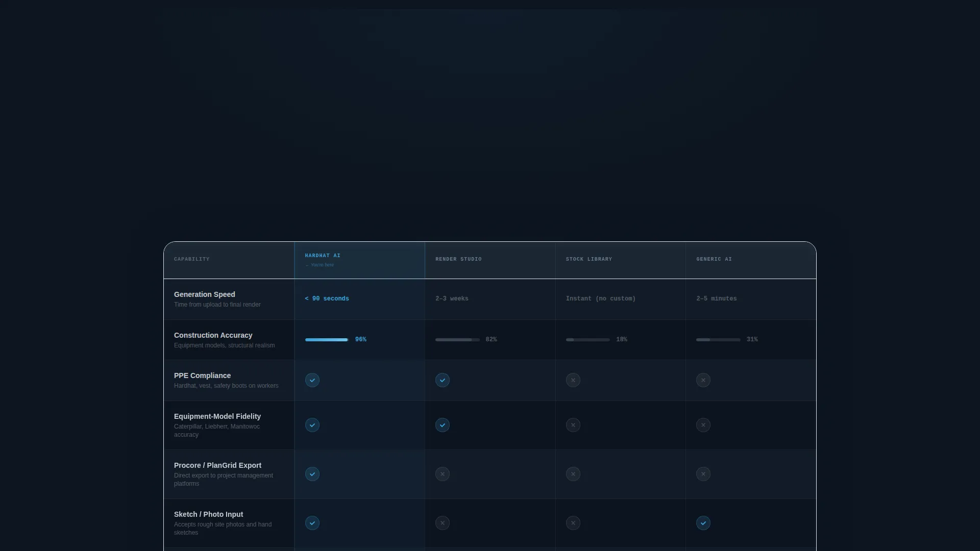The height and width of the screenshot is (551, 980).
Task: Click the 31% accuracy value
Action: (752, 340)
